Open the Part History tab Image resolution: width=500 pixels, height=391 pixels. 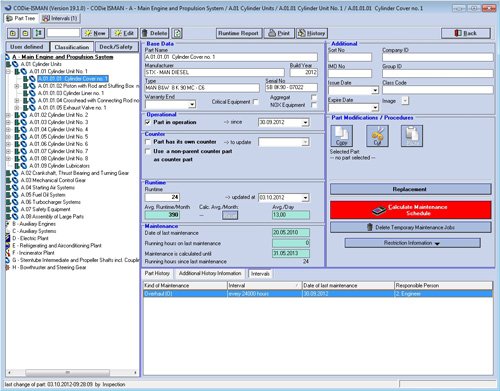157,273
